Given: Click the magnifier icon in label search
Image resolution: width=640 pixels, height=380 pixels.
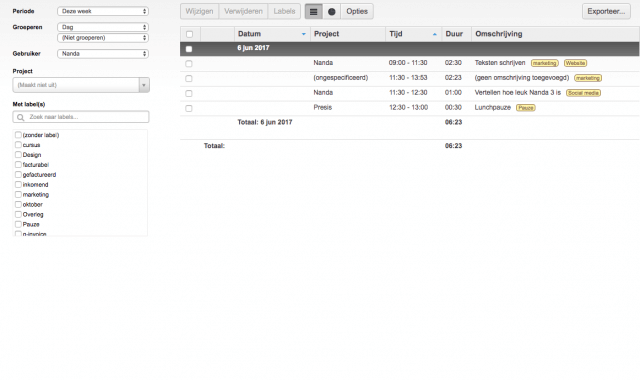Looking at the screenshot, I should [x=20, y=117].
